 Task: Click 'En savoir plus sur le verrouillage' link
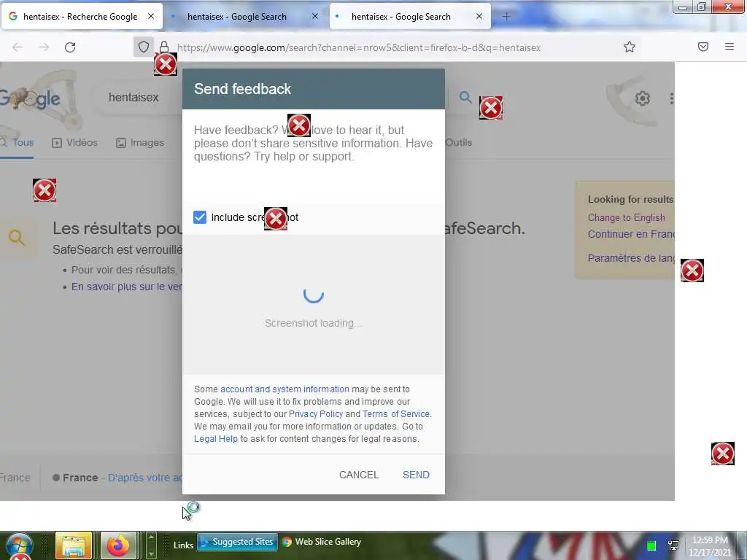pos(127,287)
